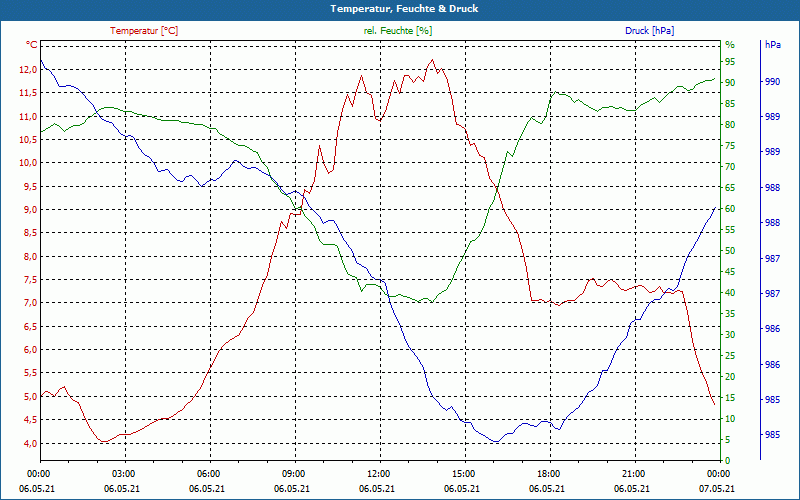This screenshot has width=800, height=500.
Task: Click the standalone 'hPa' unit label atop the pressure axis
Action: (773, 45)
